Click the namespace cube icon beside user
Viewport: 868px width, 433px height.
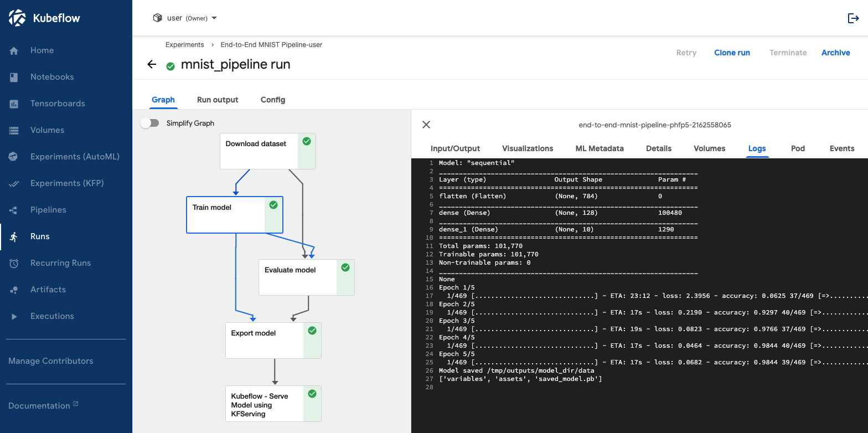[158, 18]
